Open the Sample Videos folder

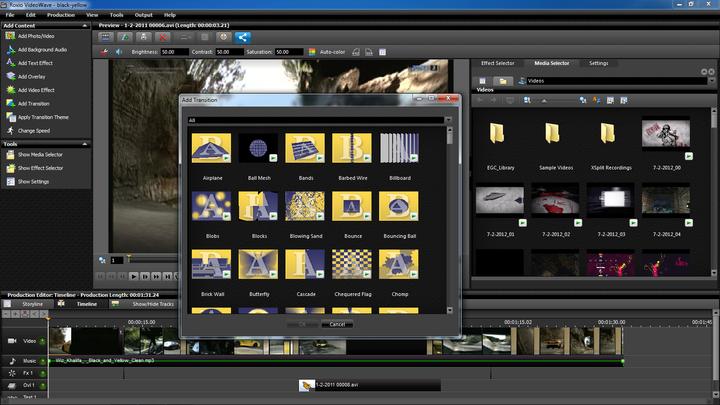pyautogui.click(x=554, y=134)
